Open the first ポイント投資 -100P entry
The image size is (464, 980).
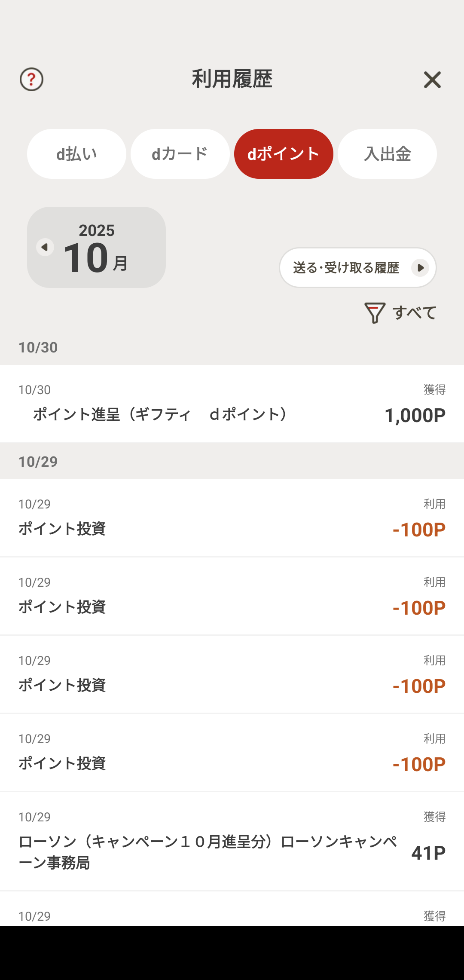(232, 518)
